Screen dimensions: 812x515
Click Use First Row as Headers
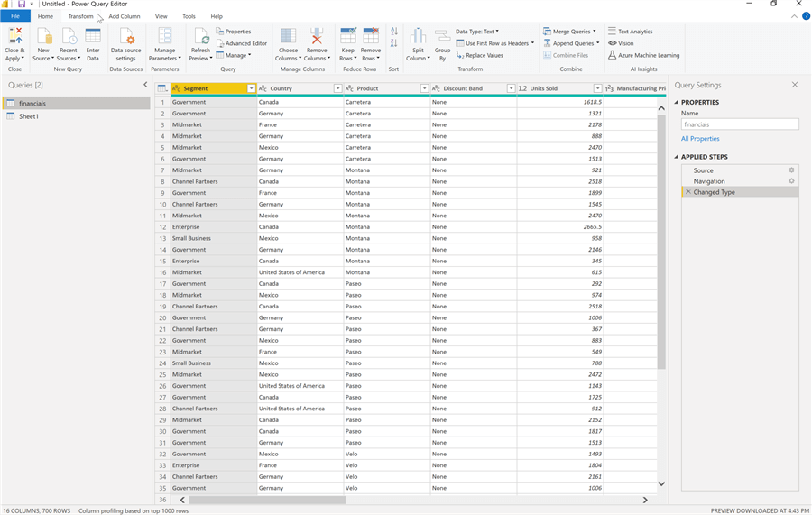pyautogui.click(x=496, y=43)
